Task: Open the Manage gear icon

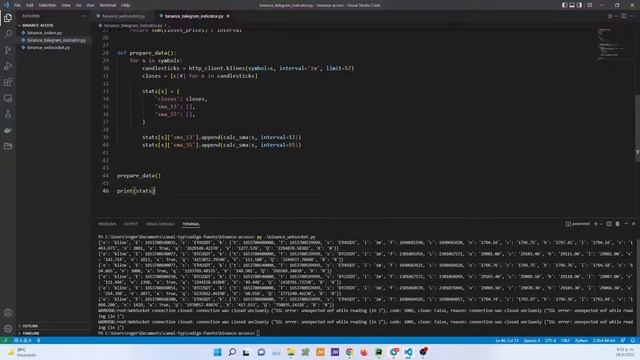Action: pyautogui.click(x=8, y=329)
